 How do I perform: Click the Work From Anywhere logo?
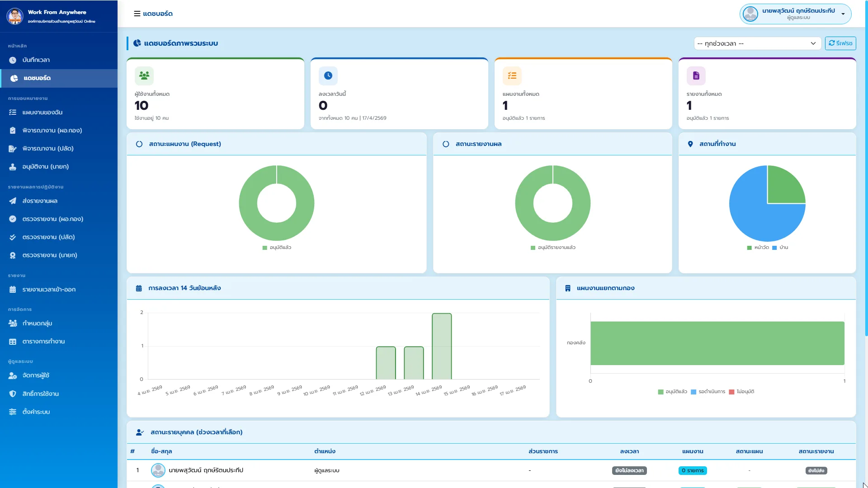15,16
